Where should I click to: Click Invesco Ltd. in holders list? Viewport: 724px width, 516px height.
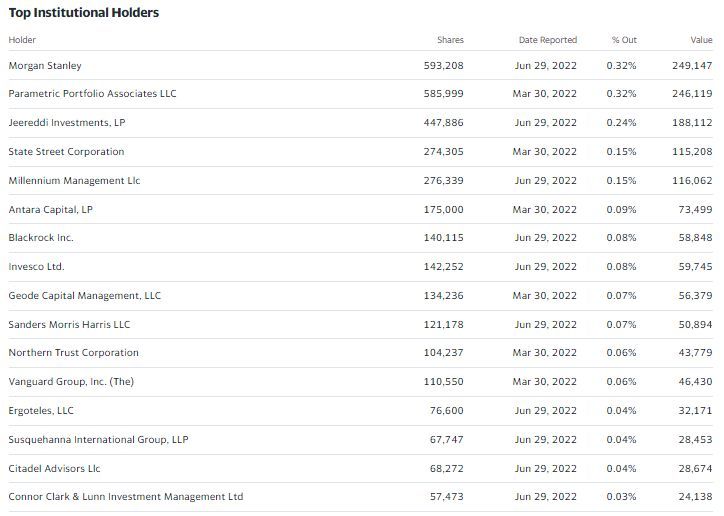point(36,267)
